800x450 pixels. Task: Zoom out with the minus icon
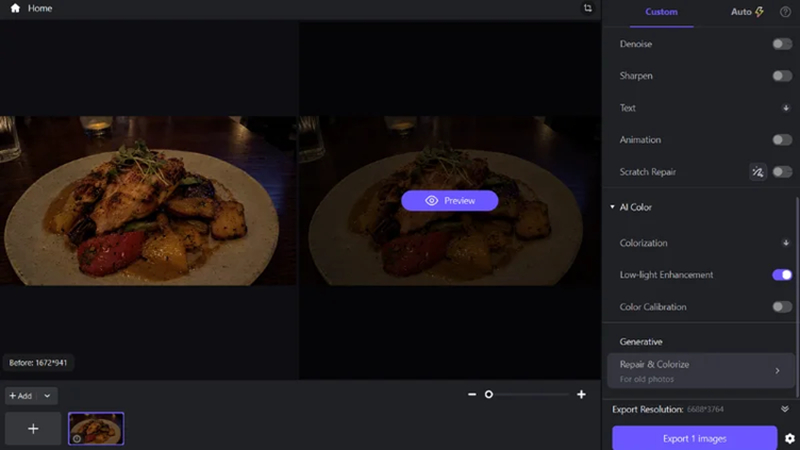pos(472,394)
